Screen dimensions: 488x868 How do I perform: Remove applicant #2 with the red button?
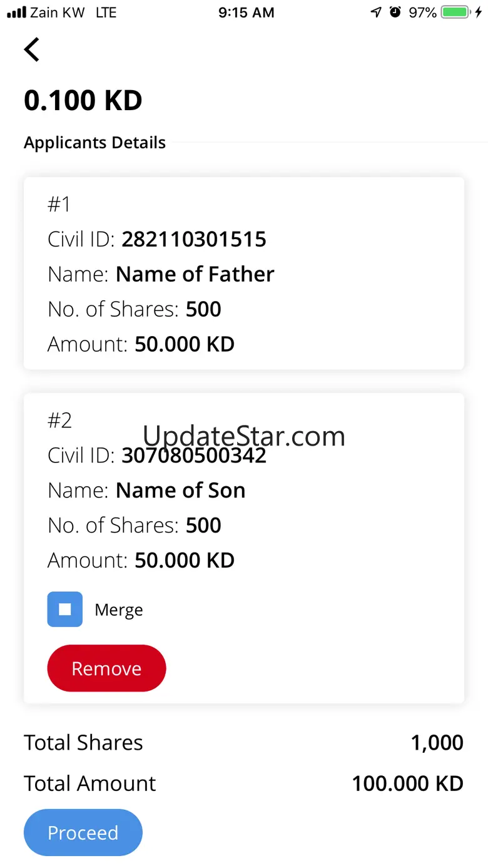[x=106, y=668]
